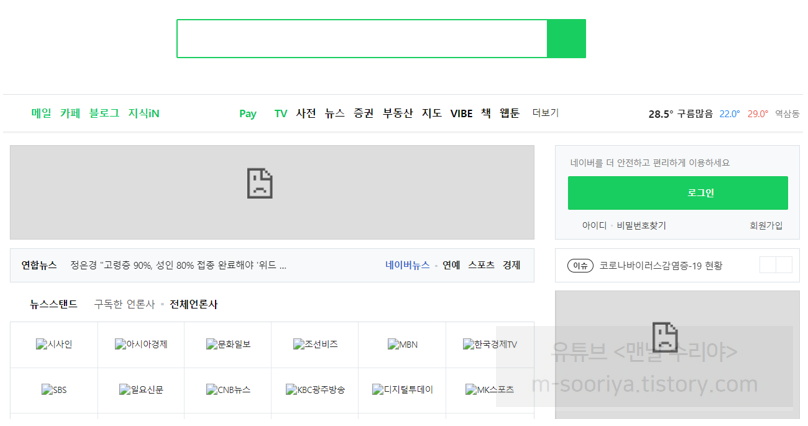The height and width of the screenshot is (426, 808).
Task: Click the 네이버를 더 안전하고 편리하게 이용하세요 text
Action: tap(650, 163)
